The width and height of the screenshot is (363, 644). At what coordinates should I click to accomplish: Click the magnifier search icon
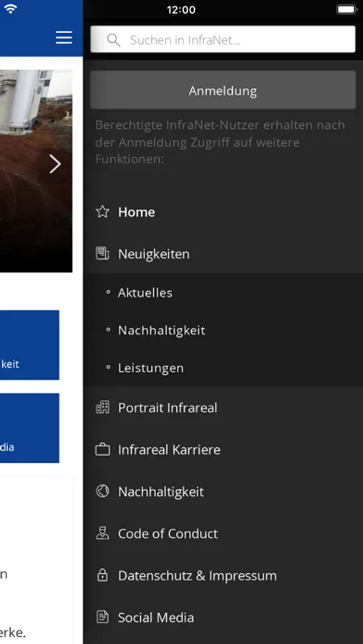tap(113, 40)
